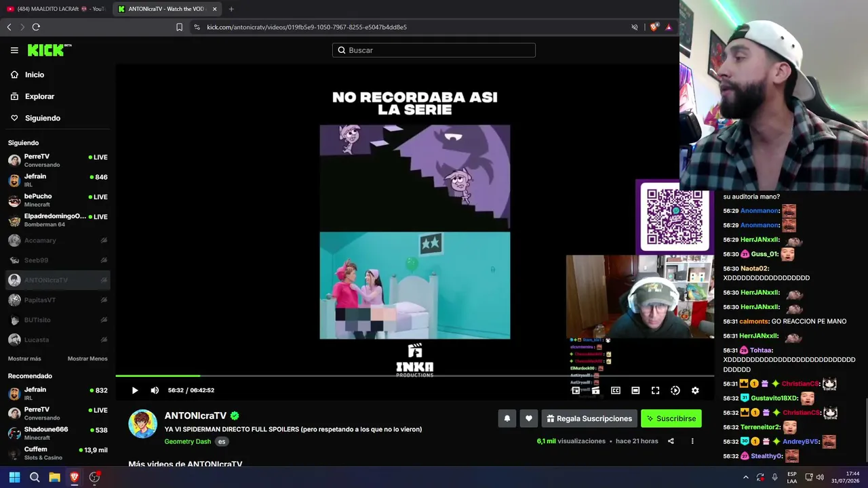The image size is (868, 488).
Task: Open the Kick hamburger sidebar menu
Action: (14, 50)
